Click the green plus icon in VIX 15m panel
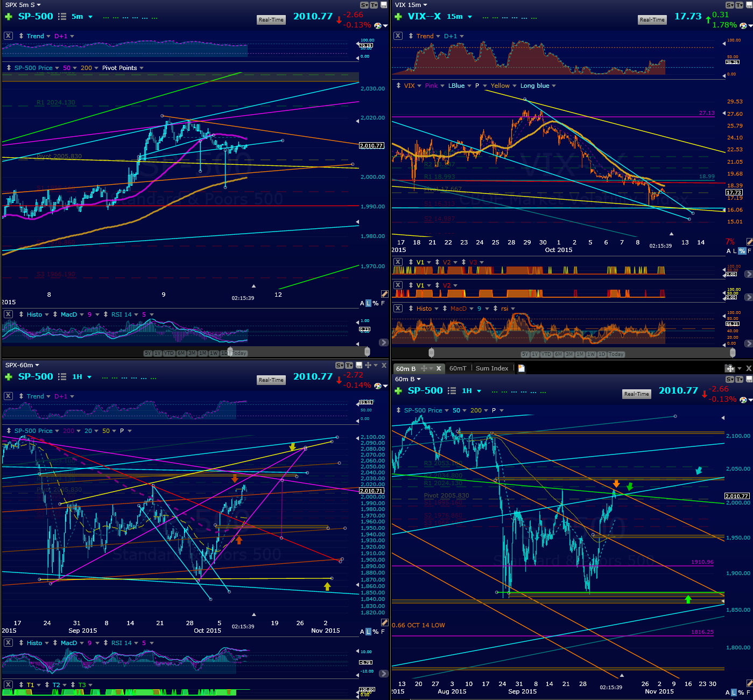Viewport: 753px width, 700px height. pyautogui.click(x=398, y=17)
